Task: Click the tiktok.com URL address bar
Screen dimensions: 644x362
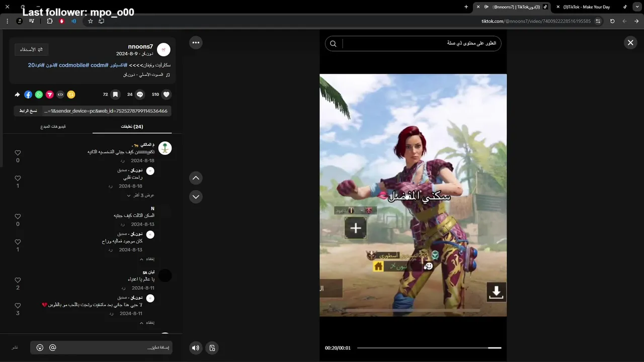Action: pyautogui.click(x=536, y=21)
